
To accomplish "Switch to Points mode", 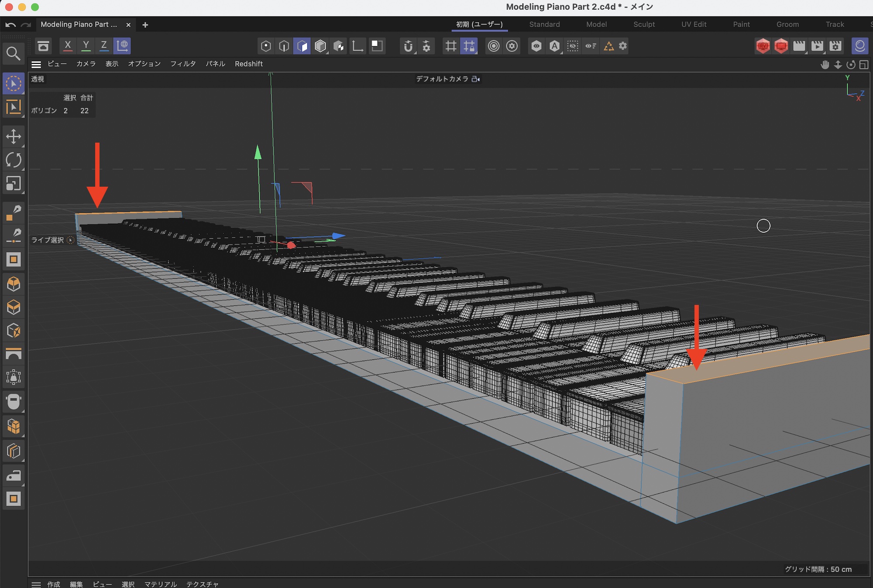I will 266,46.
